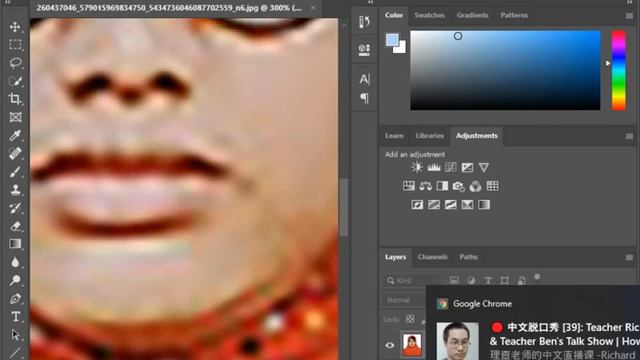Add a Photo Filter adjustment
The image size is (640, 360).
(459, 186)
